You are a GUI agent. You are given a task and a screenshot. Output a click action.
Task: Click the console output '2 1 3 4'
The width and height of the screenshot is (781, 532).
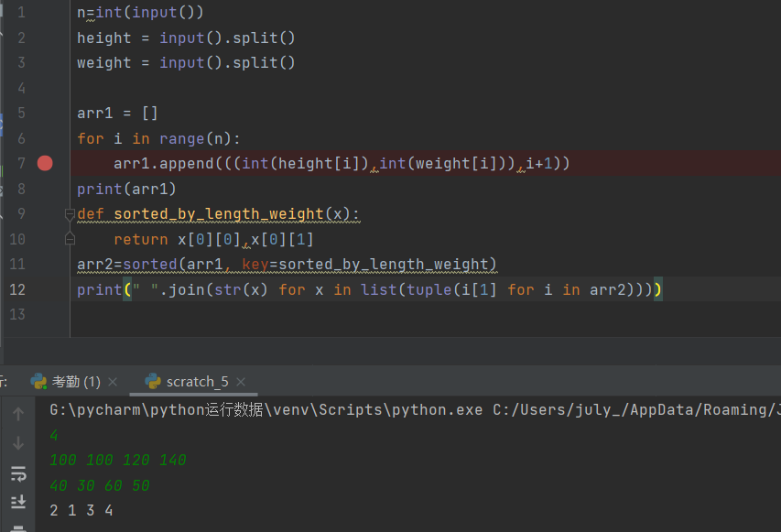point(81,510)
